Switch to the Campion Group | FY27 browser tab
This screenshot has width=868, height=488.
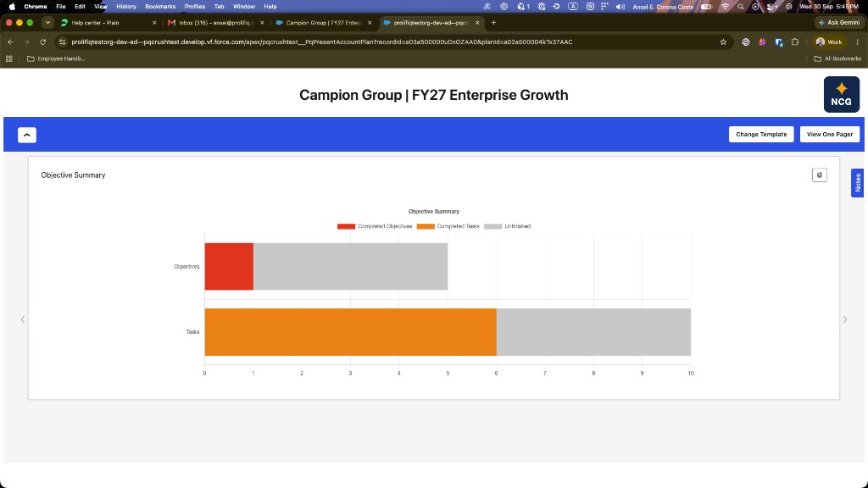coord(324,23)
